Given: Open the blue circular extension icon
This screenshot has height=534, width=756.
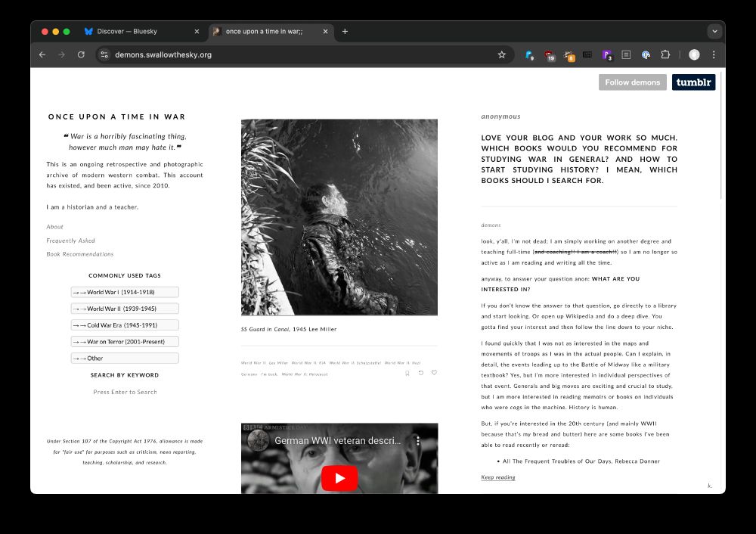Looking at the screenshot, I should tap(646, 54).
